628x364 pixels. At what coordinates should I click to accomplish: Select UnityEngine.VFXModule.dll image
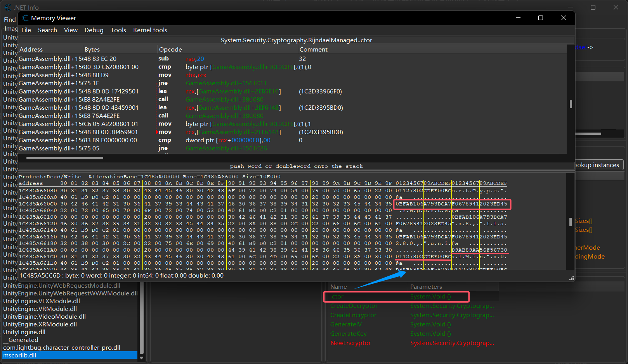(x=70, y=301)
